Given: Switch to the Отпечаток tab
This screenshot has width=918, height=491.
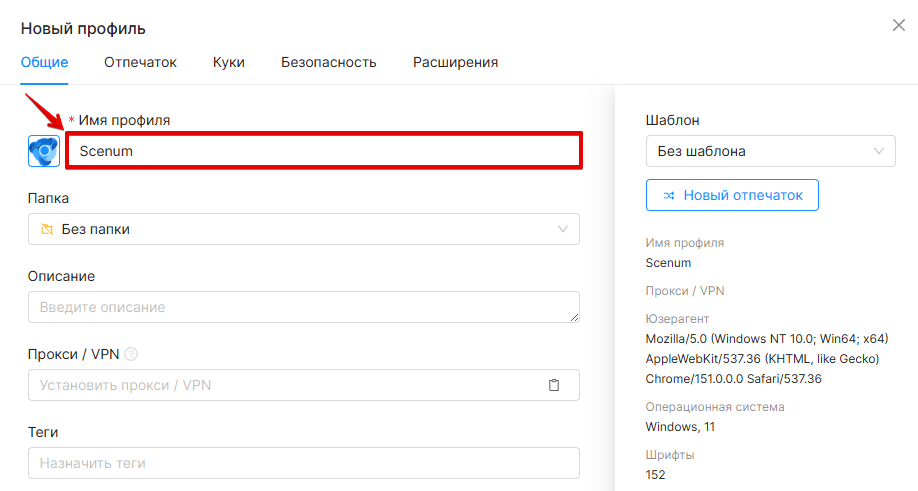Looking at the screenshot, I should pos(141,62).
